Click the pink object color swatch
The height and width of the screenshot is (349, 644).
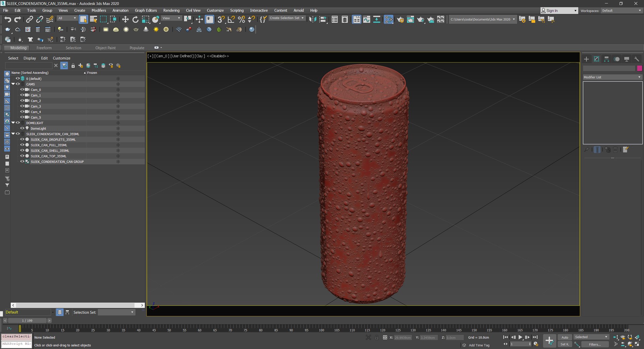click(639, 68)
